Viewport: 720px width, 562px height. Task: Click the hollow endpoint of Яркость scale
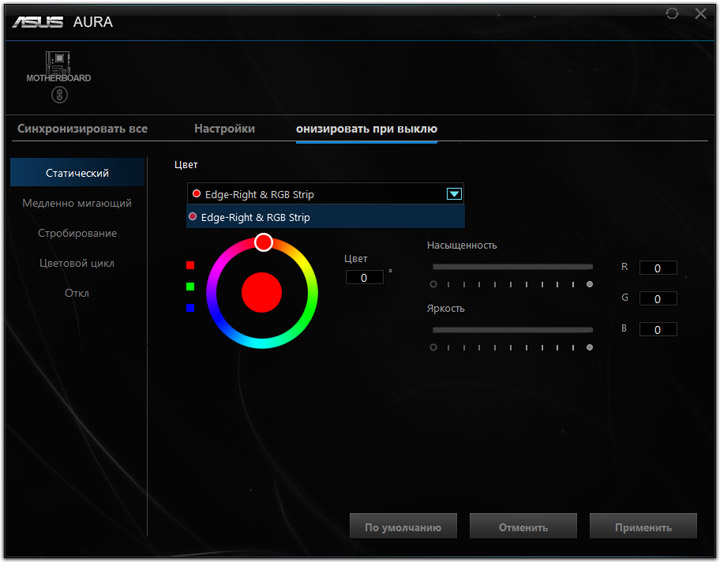433,347
